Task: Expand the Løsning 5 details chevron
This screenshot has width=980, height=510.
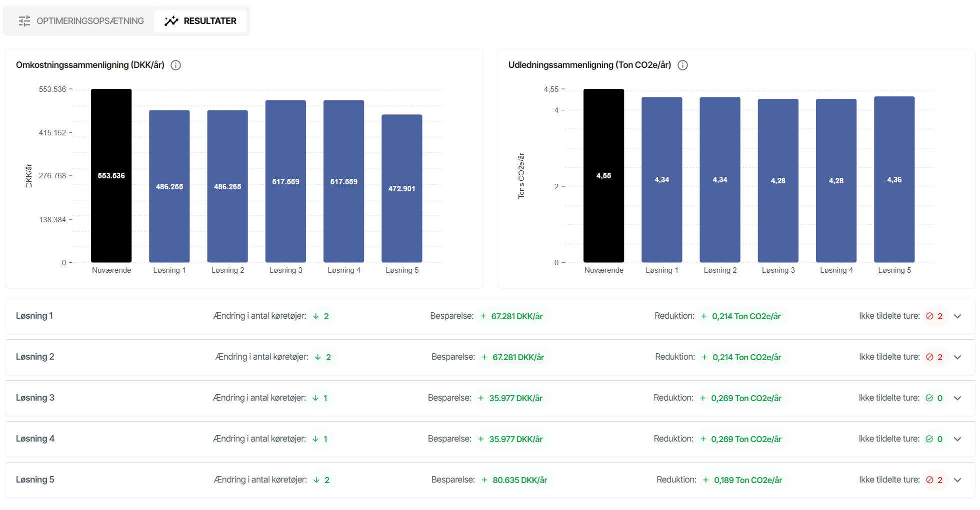Action: pos(957,480)
